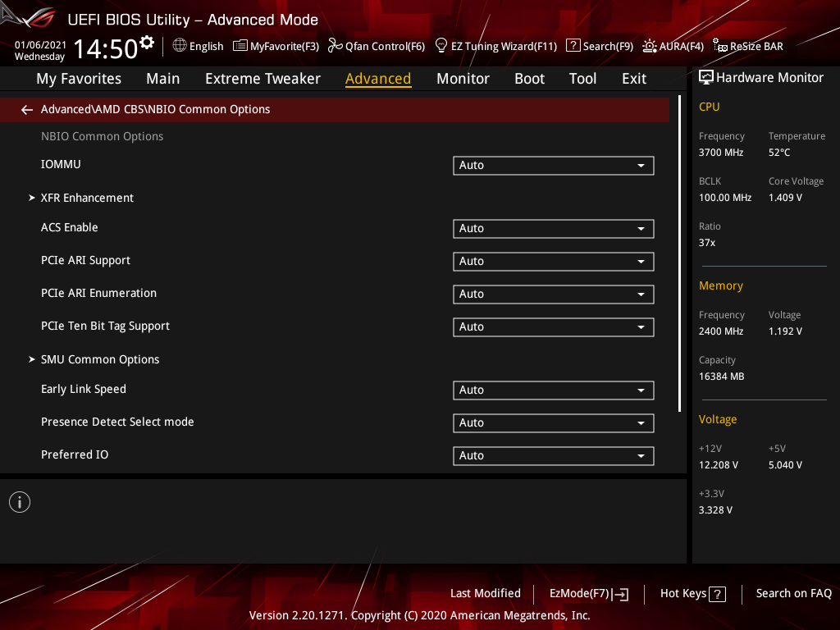Click the Presence Detect Select mode label
This screenshot has height=630, width=840.
pyautogui.click(x=117, y=422)
